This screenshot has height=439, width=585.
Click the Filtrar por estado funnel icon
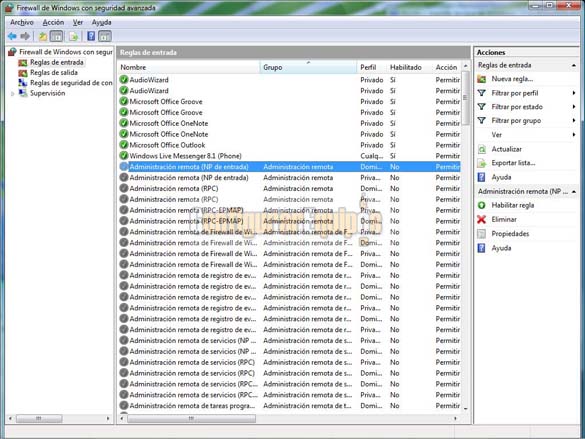pos(482,107)
